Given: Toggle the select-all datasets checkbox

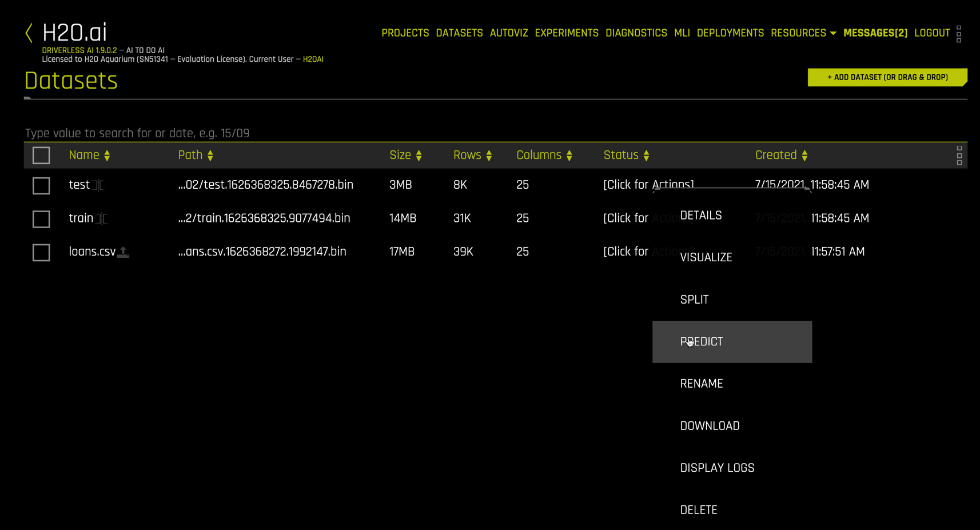Looking at the screenshot, I should (41, 156).
